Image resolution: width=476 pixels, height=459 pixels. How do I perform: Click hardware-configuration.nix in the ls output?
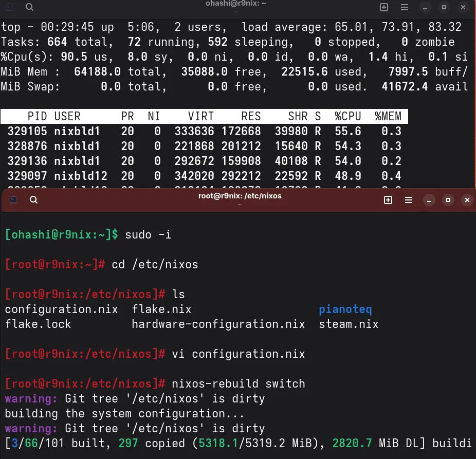pyautogui.click(x=218, y=324)
